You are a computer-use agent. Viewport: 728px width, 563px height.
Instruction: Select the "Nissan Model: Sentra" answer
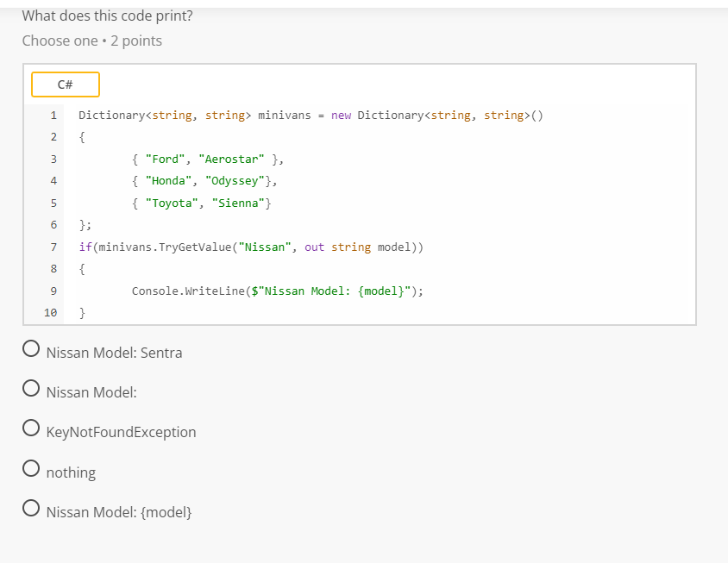tap(32, 349)
